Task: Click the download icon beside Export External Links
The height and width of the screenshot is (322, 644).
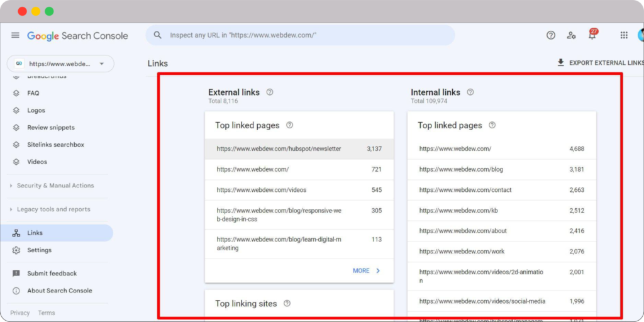Action: point(560,63)
